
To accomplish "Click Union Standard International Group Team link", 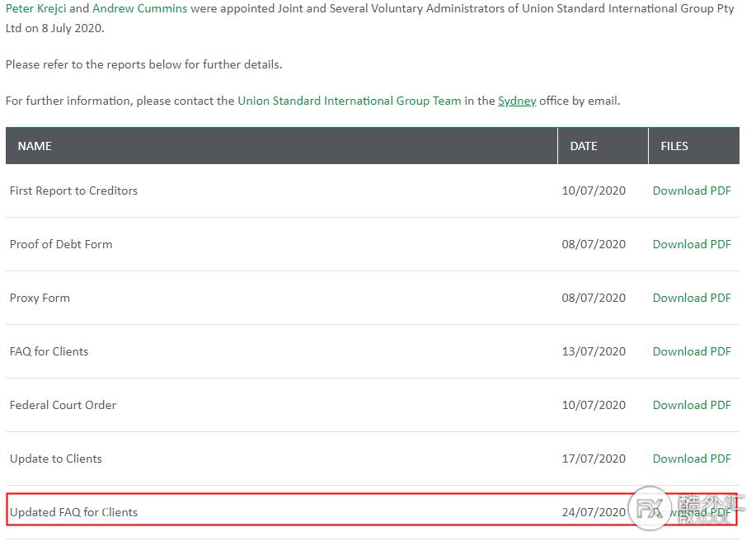I will pos(349,101).
